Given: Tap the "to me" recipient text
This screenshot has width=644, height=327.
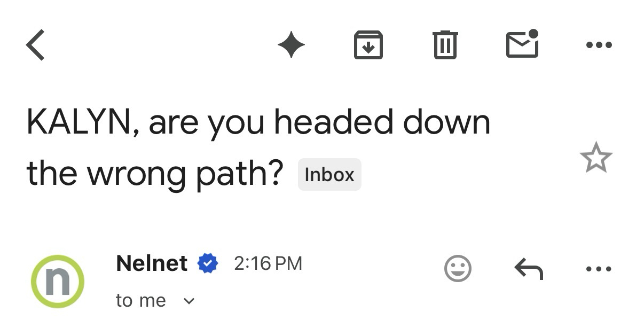Looking at the screenshot, I should tap(141, 301).
